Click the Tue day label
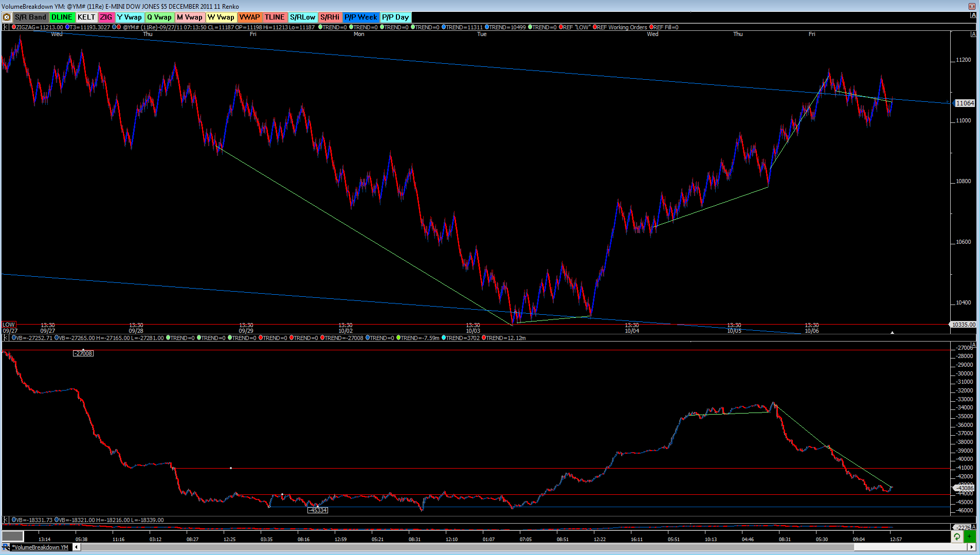This screenshot has height=555, width=980. tap(482, 34)
